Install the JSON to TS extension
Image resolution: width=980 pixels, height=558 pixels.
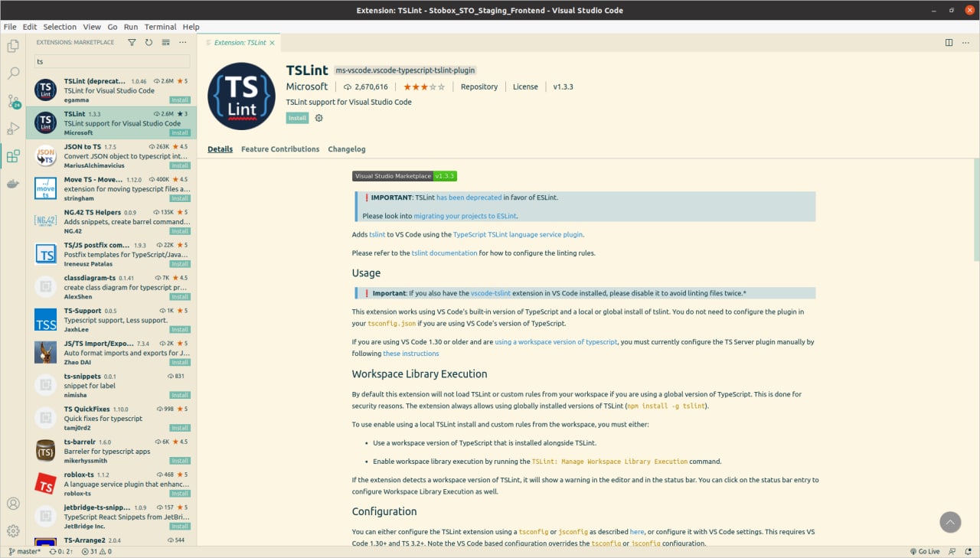click(180, 165)
